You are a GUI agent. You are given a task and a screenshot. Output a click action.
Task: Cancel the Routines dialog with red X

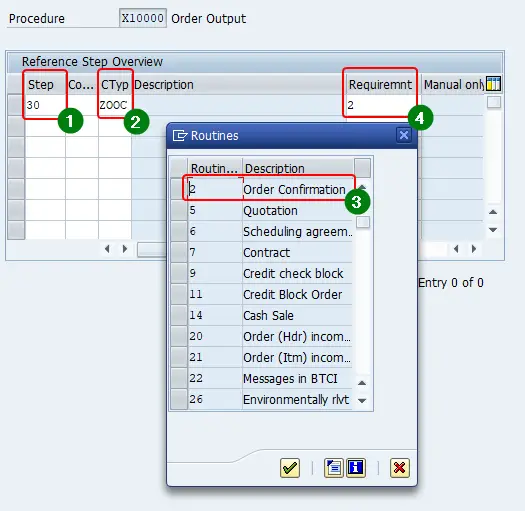point(399,467)
